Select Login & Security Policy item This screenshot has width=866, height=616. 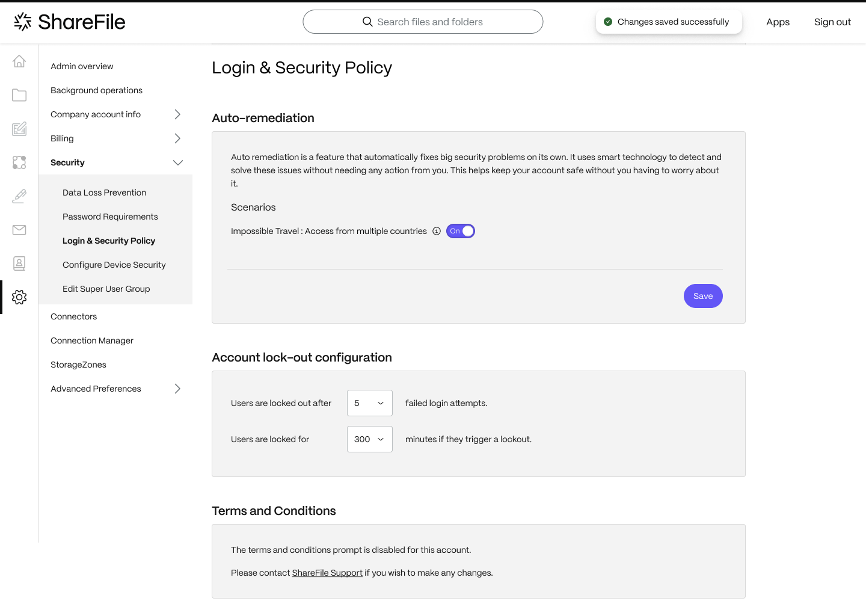point(109,241)
